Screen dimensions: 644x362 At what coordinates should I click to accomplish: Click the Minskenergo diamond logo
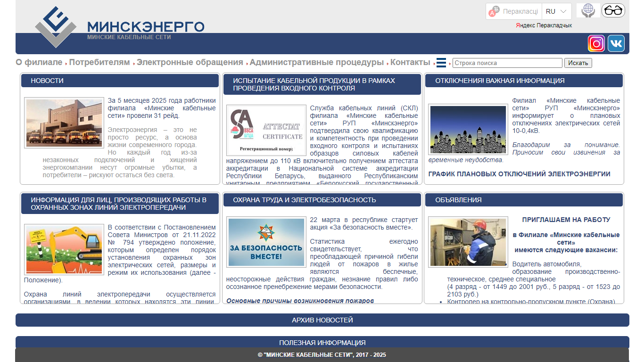(56, 27)
